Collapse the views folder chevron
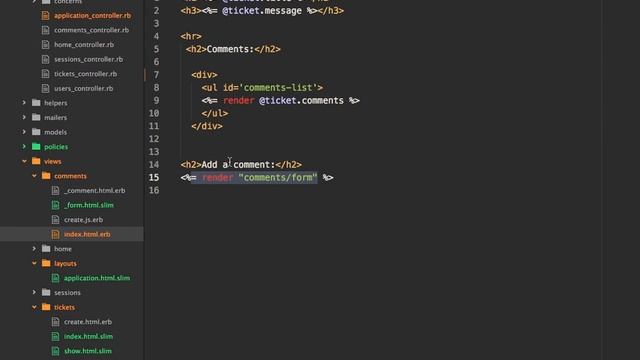This screenshot has width=640, height=360. pyautogui.click(x=24, y=161)
